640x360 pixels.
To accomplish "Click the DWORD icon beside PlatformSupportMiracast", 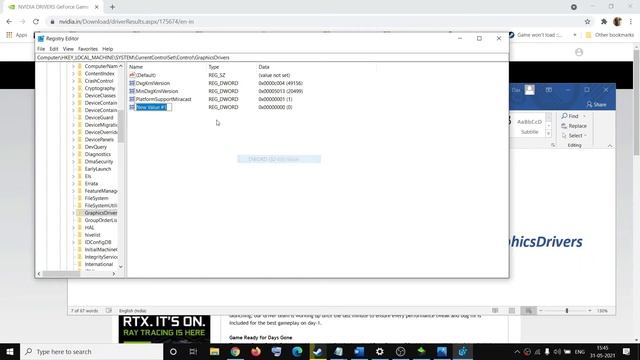I will 132,99.
